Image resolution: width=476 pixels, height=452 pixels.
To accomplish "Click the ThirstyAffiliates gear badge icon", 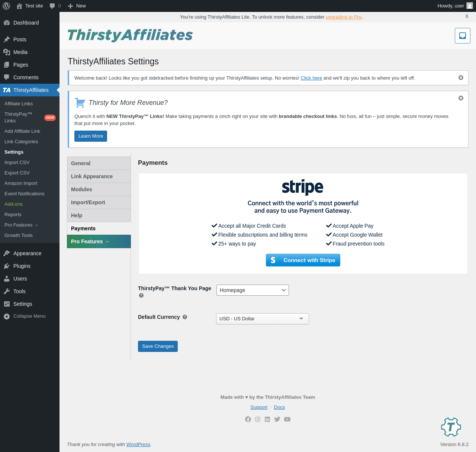I will coord(451,427).
